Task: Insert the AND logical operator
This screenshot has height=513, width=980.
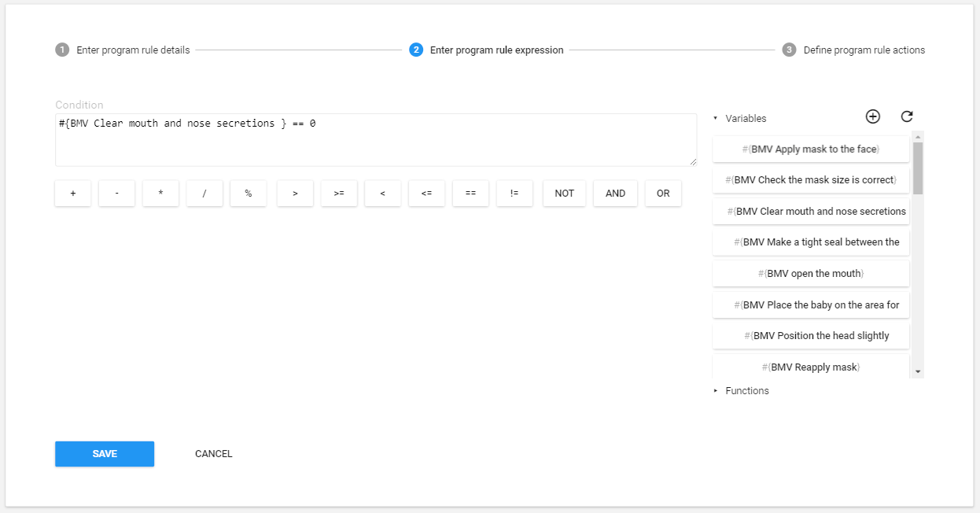Action: click(x=615, y=194)
